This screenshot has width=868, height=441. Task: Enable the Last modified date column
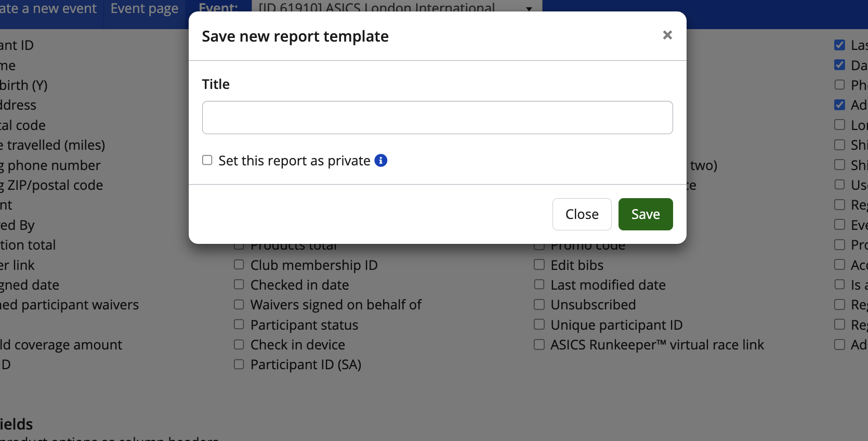click(x=540, y=284)
